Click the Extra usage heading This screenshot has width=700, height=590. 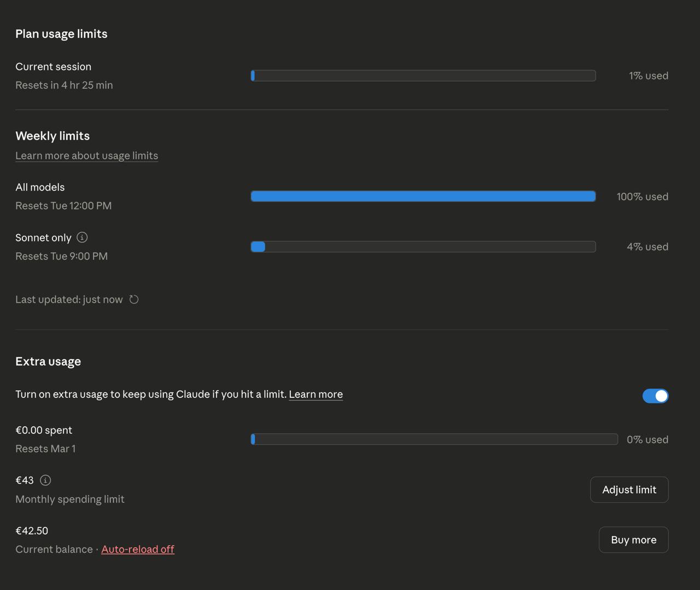(48, 361)
